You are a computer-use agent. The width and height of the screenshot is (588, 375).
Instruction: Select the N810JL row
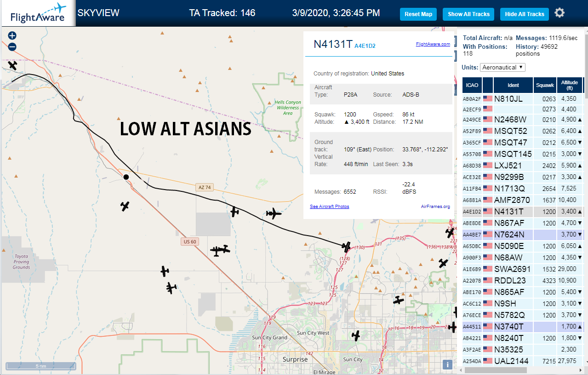tap(523, 98)
